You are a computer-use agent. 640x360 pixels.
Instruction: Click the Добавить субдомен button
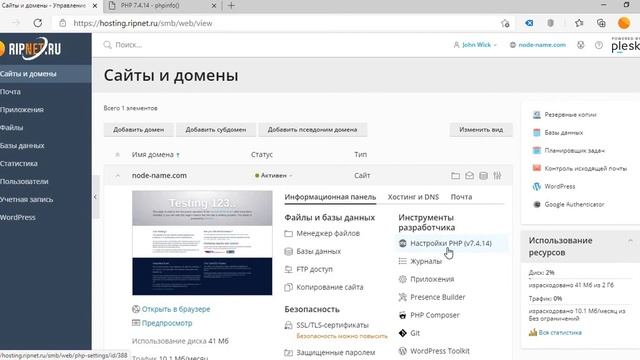[x=216, y=129]
